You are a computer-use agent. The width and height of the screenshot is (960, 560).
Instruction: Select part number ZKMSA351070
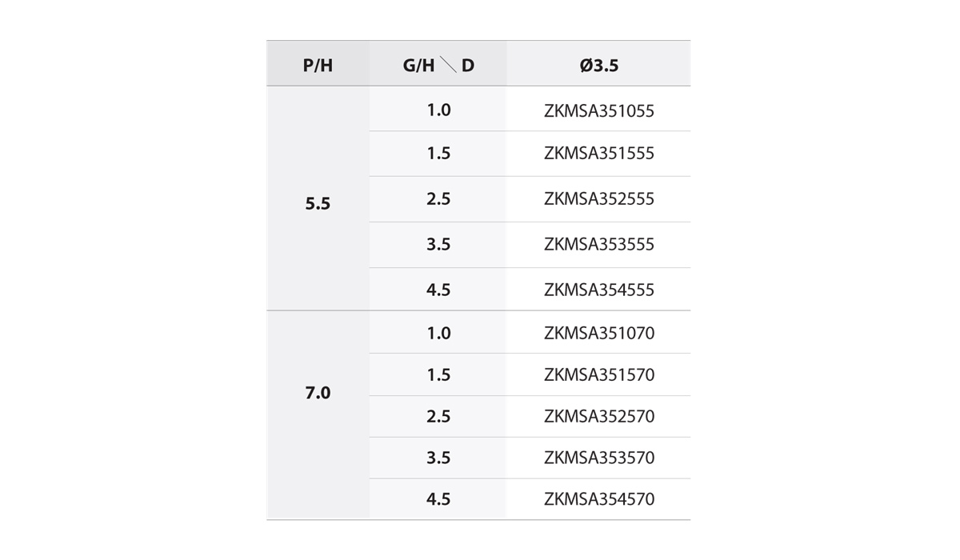[598, 333]
